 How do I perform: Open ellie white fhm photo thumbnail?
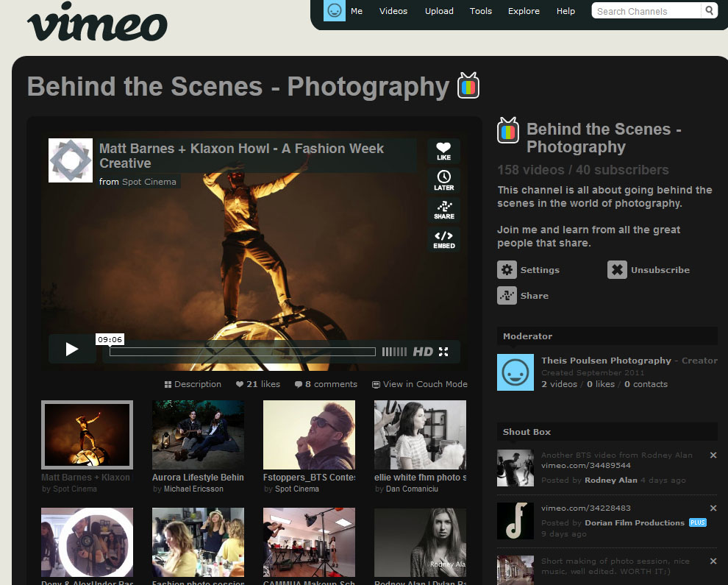point(420,435)
